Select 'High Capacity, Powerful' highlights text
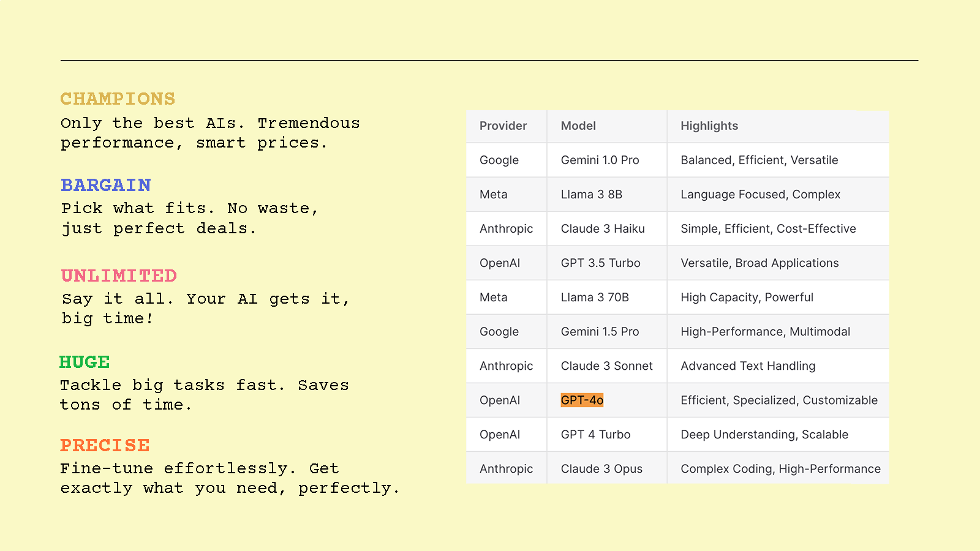The image size is (980, 551). [747, 297]
